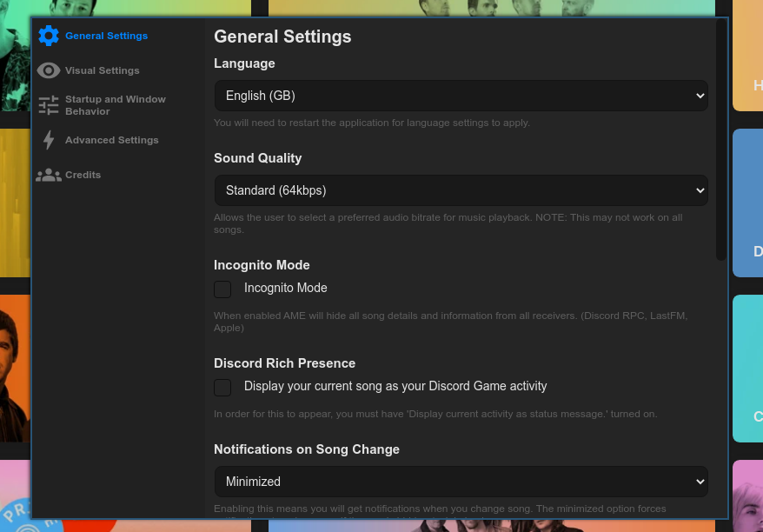The width and height of the screenshot is (763, 532).
Task: Select the Credits people icon
Action: pos(49,175)
